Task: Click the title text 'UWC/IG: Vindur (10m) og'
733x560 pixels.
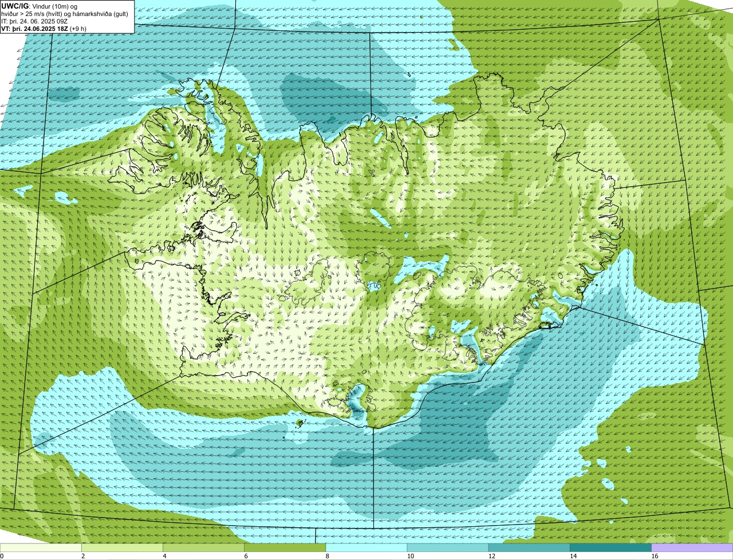Action: (x=40, y=6)
